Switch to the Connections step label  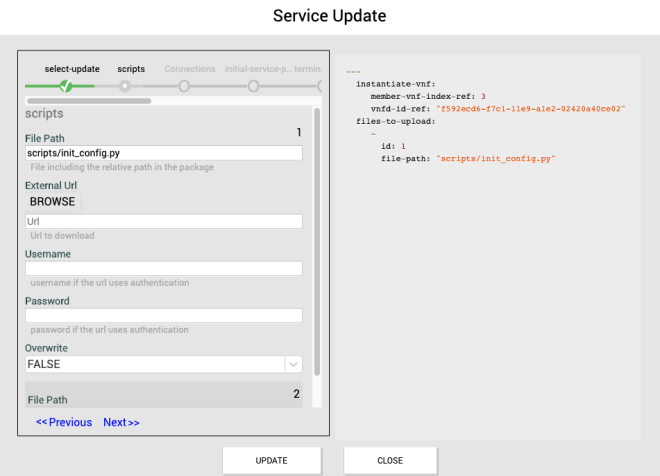190,69
